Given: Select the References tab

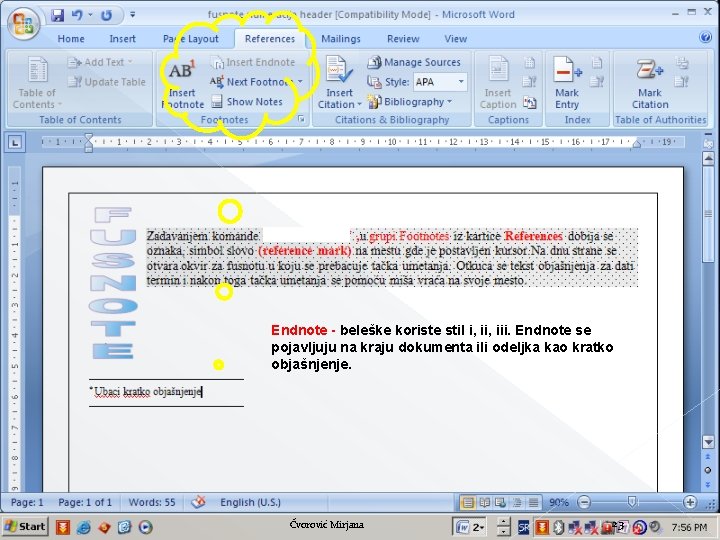Looking at the screenshot, I should click(270, 39).
